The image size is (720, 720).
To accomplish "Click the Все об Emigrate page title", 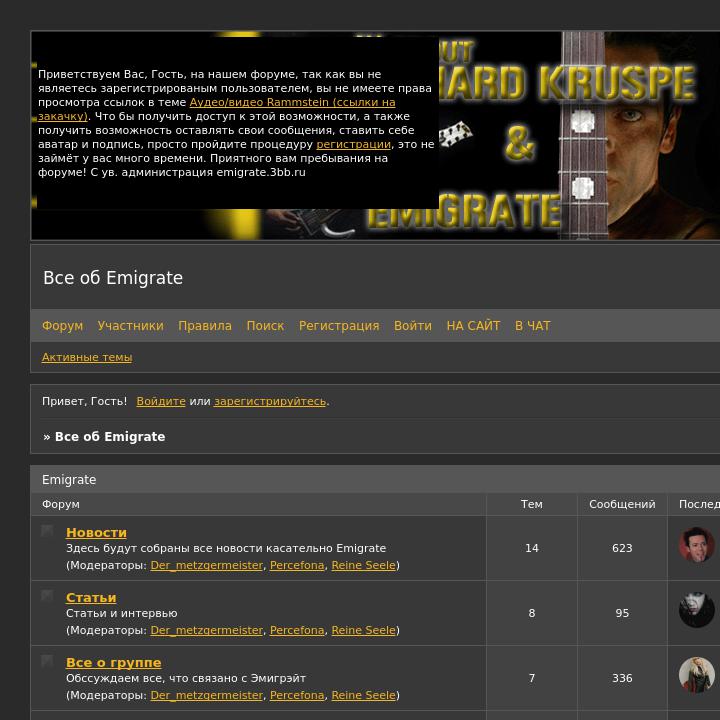I will [113, 278].
